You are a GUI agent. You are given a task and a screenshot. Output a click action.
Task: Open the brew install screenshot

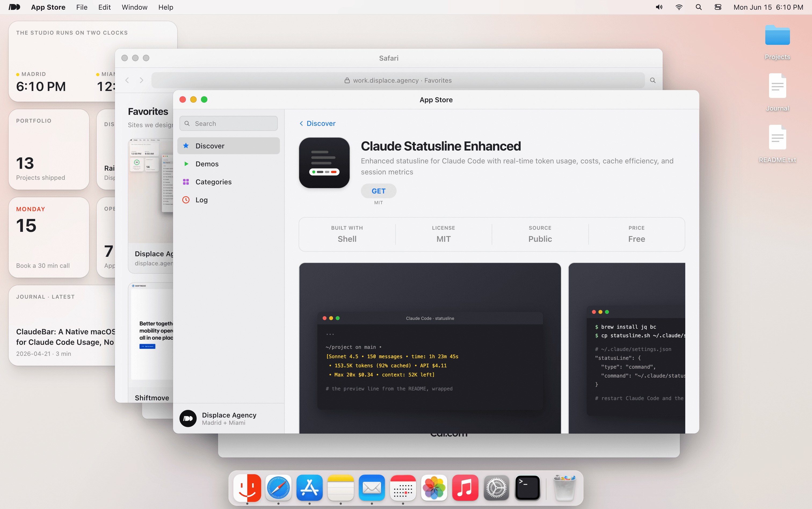(627, 348)
